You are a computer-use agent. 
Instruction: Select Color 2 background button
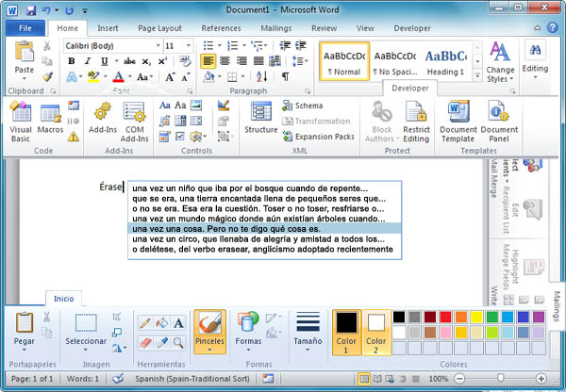pos(376,332)
